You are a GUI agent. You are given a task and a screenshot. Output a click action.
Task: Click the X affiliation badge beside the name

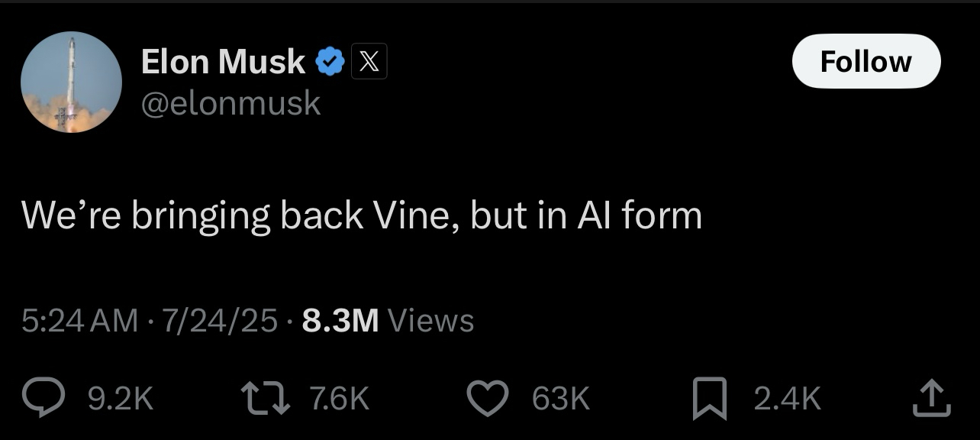369,62
